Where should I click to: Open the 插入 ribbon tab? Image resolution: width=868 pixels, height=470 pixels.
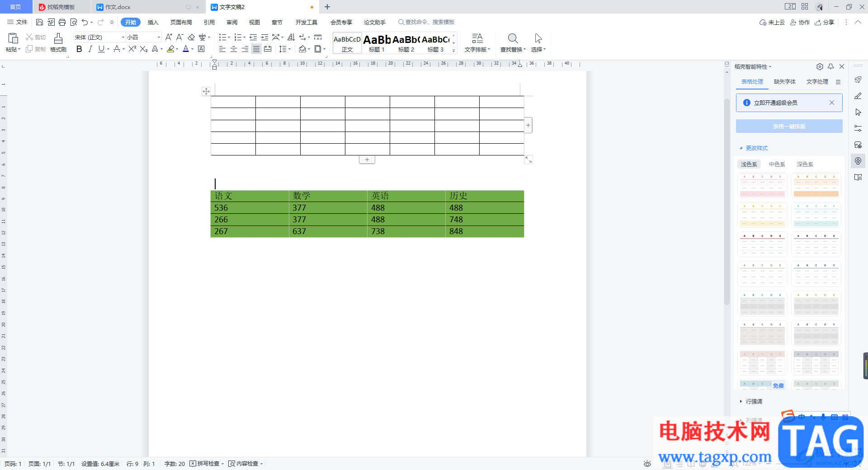point(153,22)
